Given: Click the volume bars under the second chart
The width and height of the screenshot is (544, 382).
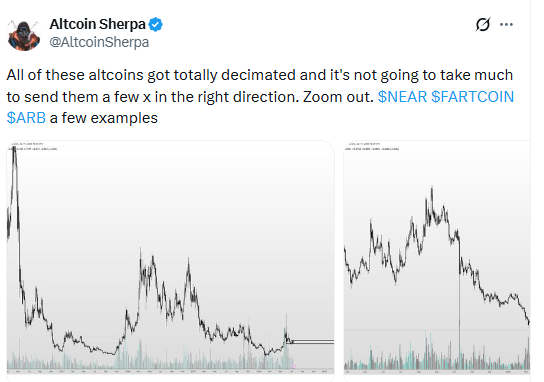Looking at the screenshot, I should (x=437, y=356).
